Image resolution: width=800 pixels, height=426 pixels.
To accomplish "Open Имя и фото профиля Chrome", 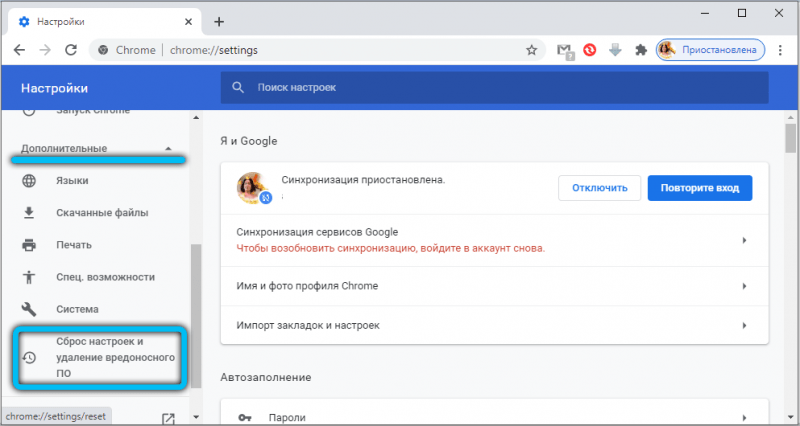I will pyautogui.click(x=494, y=286).
